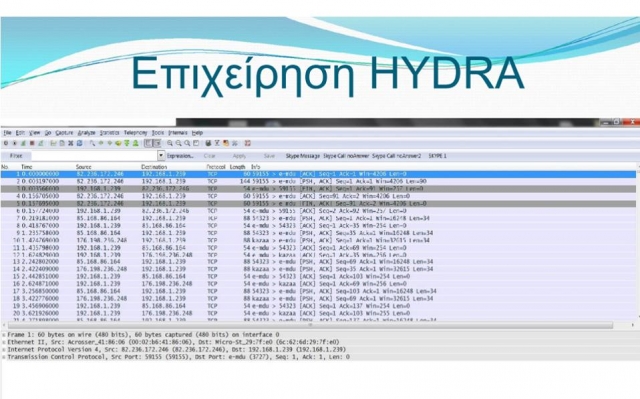
Task: Click the find packet magnifier icon
Action: point(92,143)
